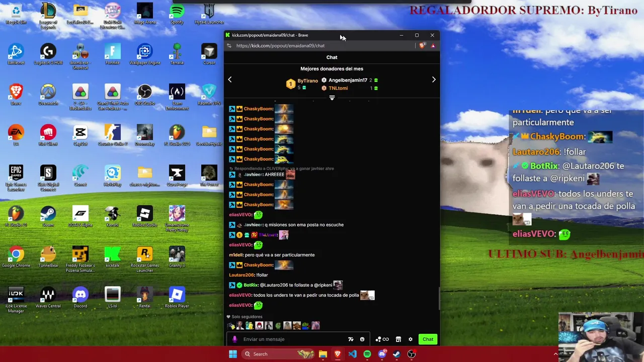Open Brave Shields icon in address bar

pyautogui.click(x=422, y=46)
